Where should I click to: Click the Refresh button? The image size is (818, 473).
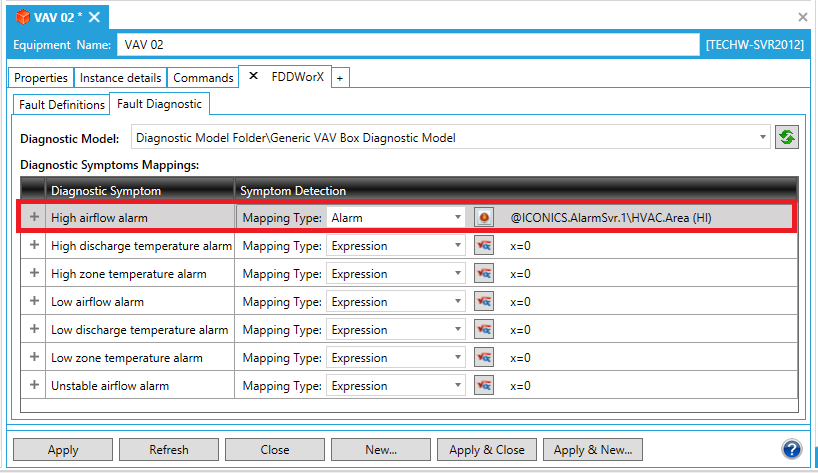click(x=169, y=450)
